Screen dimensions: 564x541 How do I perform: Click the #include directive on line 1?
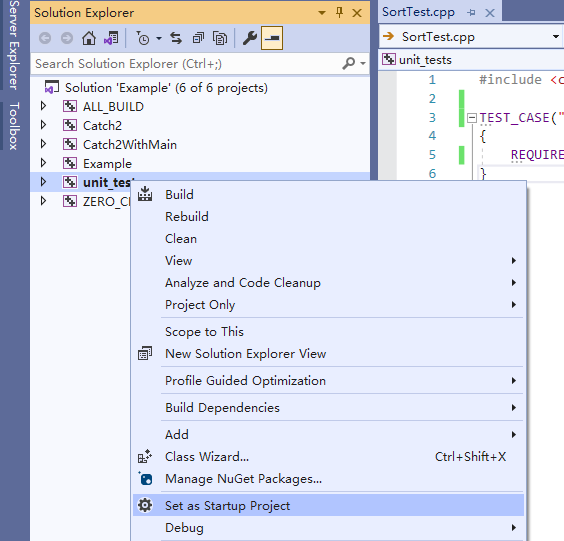tap(510, 79)
